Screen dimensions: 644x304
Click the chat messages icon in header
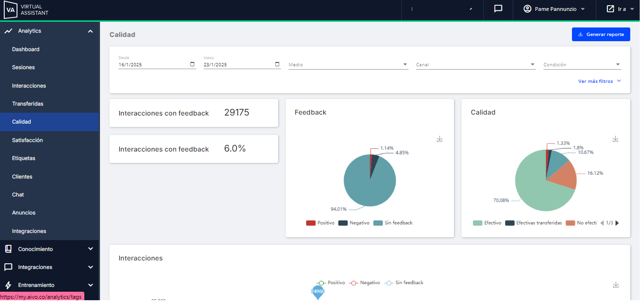pyautogui.click(x=498, y=9)
